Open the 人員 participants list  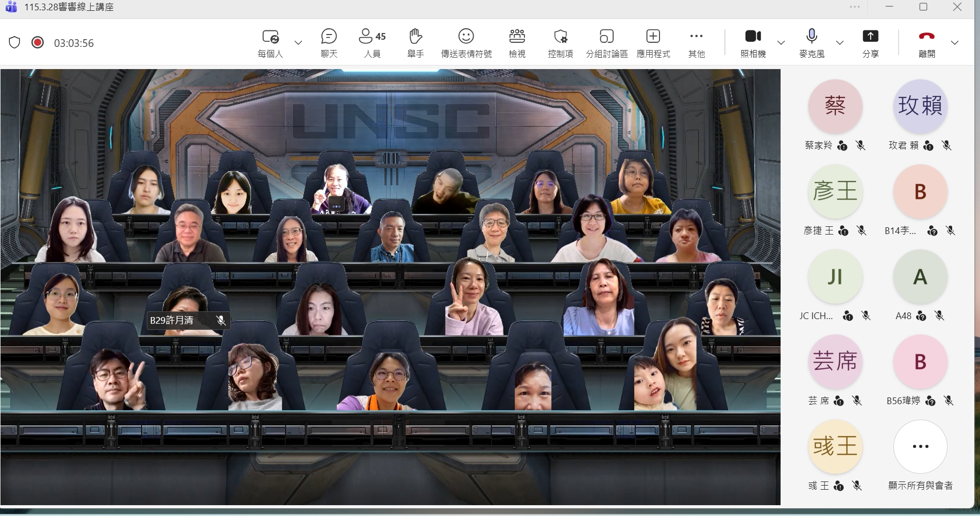coord(372,43)
